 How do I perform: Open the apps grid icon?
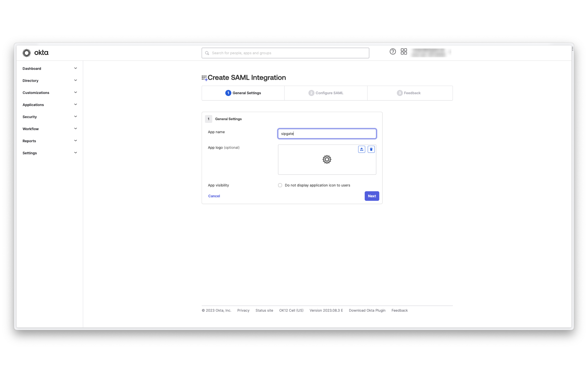[x=404, y=52]
